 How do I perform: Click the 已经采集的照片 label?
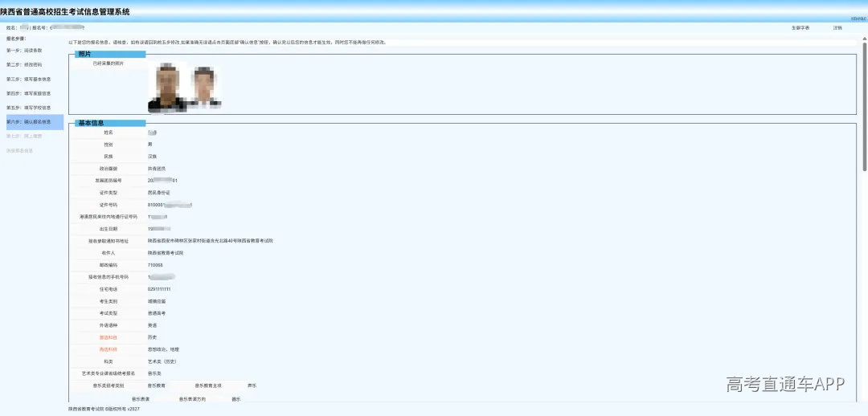click(108, 63)
